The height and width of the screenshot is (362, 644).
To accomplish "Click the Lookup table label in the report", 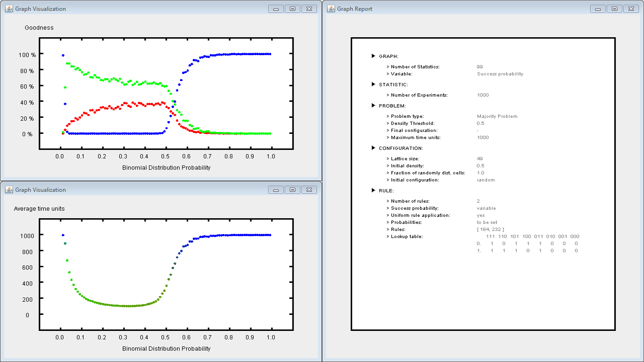I will tap(407, 237).
